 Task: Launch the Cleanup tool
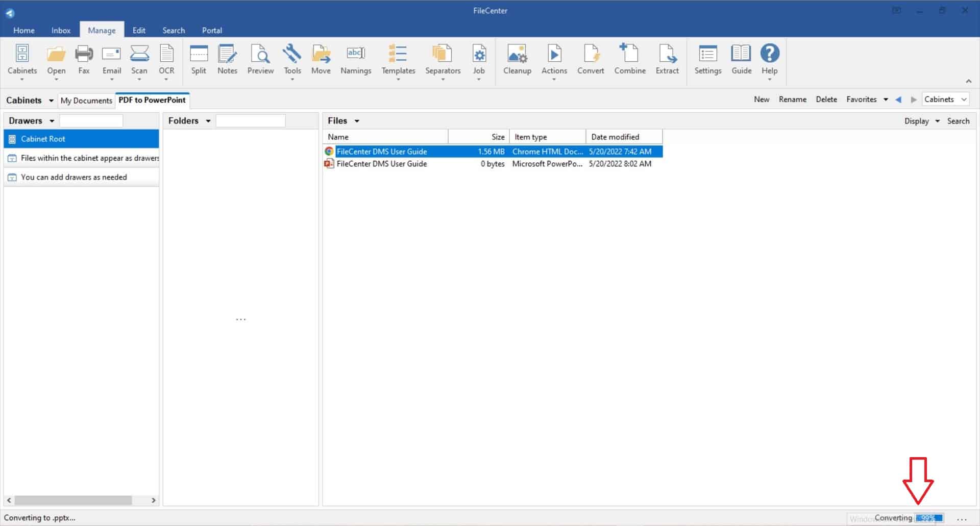pyautogui.click(x=517, y=60)
